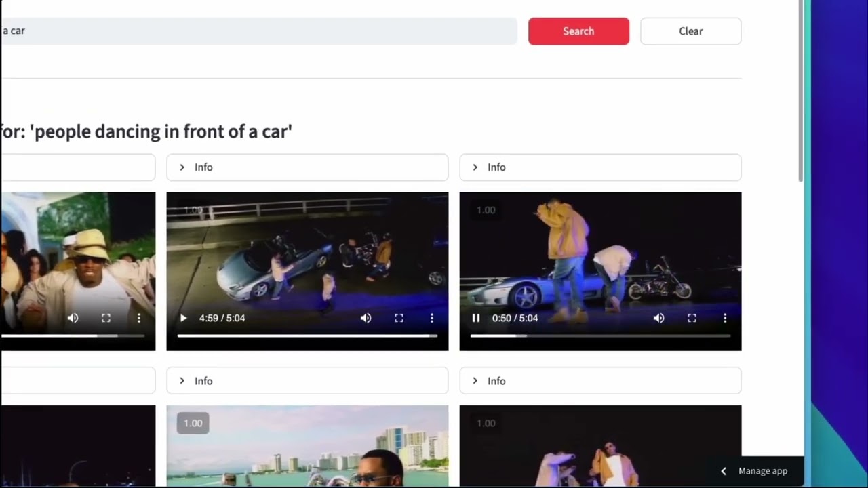Mute the video with man in yellow hat
This screenshot has width=868, height=488.
[x=73, y=318]
